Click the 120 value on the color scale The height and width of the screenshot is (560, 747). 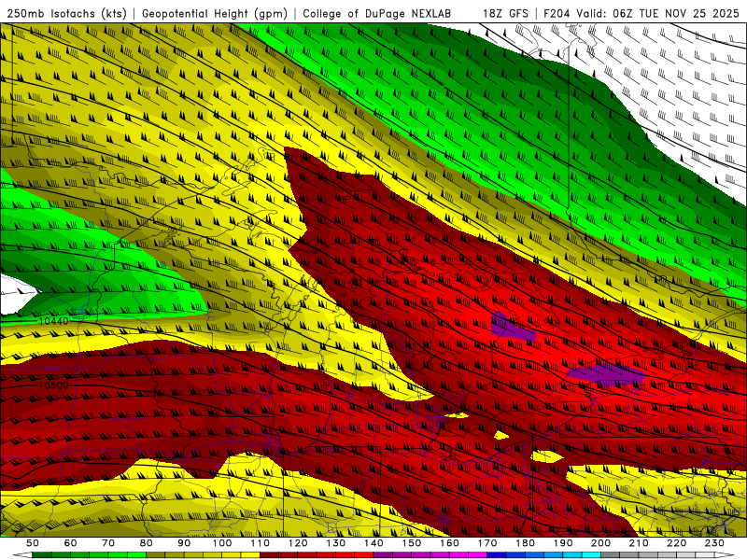tap(298, 543)
